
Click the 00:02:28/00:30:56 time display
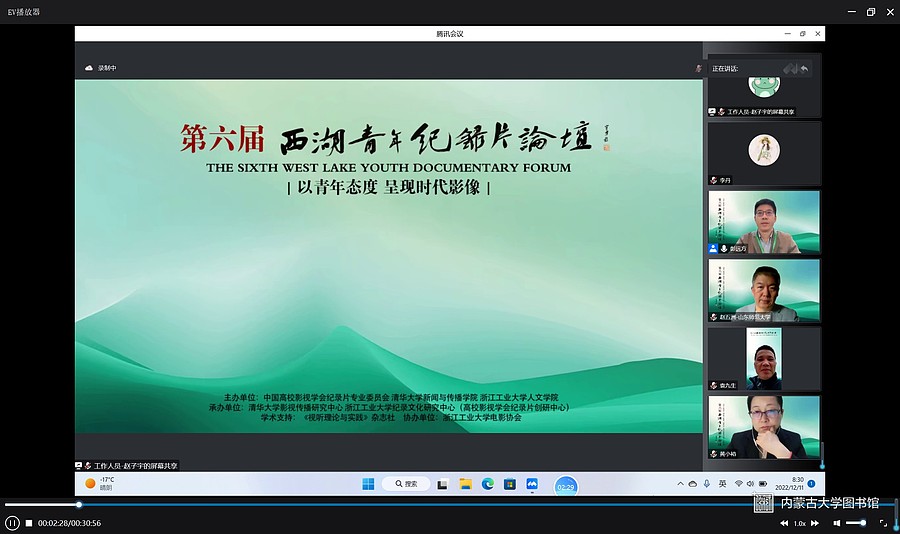coord(69,523)
